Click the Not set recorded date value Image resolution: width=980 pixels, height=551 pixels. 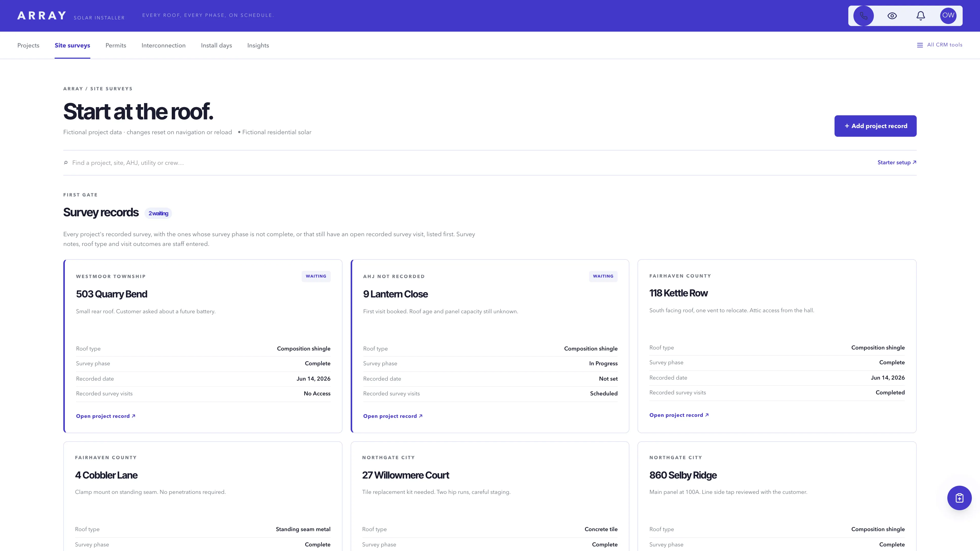608,379
